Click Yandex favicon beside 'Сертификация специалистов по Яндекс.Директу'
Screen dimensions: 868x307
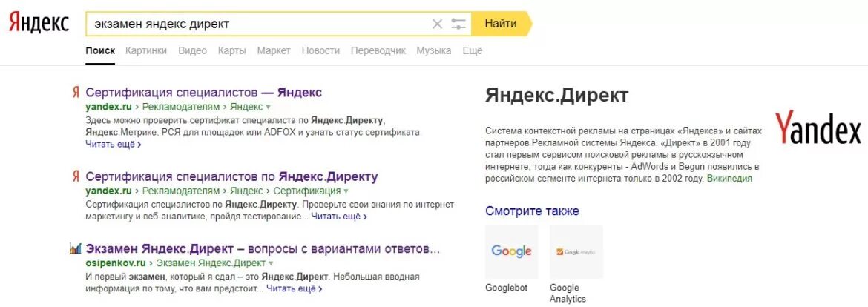coord(76,177)
